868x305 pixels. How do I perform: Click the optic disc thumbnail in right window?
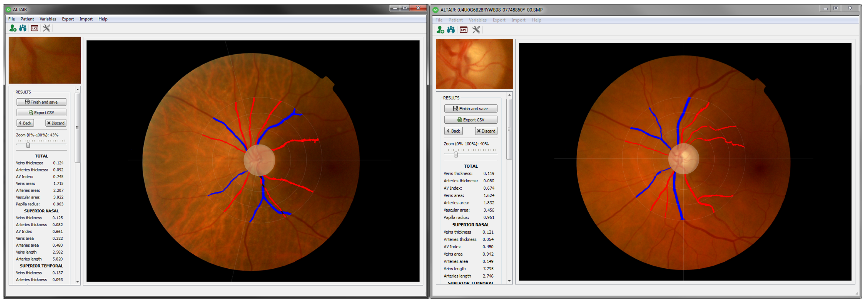(x=474, y=64)
